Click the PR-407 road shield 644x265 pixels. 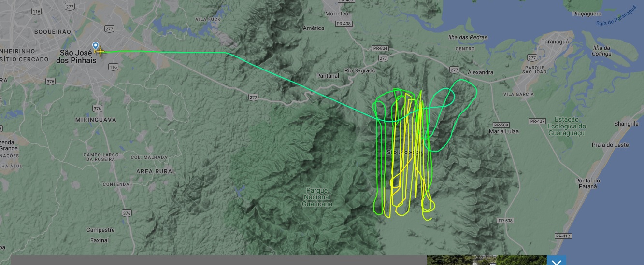[x=537, y=121]
